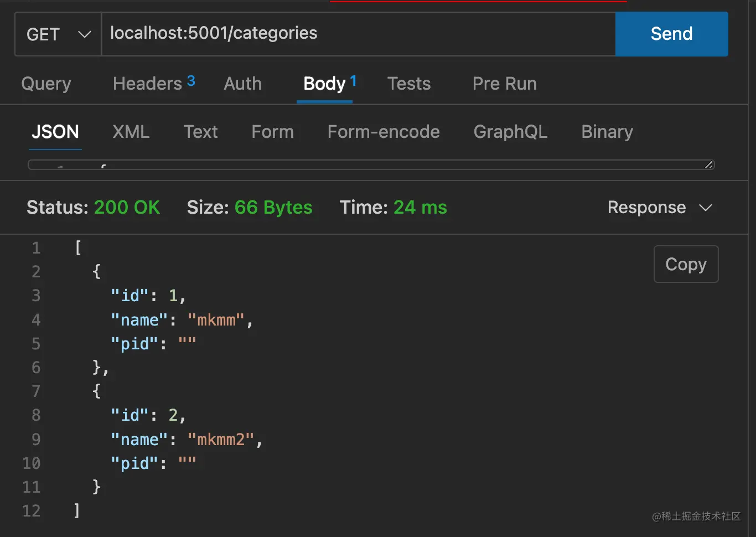The height and width of the screenshot is (537, 756).
Task: Open the GET method dropdown
Action: (x=58, y=34)
